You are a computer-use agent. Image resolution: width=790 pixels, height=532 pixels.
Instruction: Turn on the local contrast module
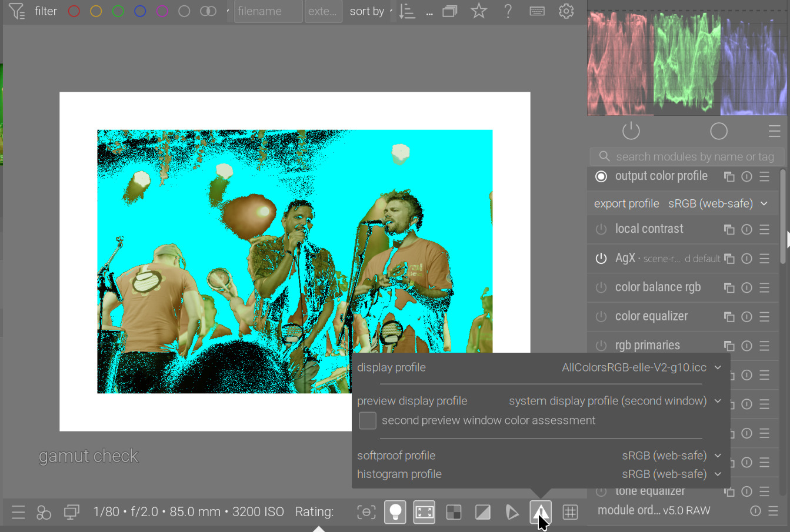point(601,229)
